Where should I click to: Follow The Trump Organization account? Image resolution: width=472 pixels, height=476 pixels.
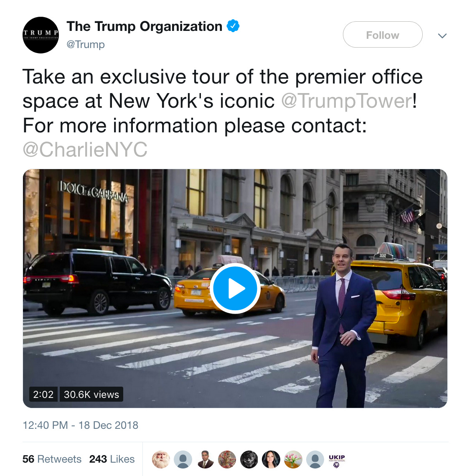coord(382,35)
